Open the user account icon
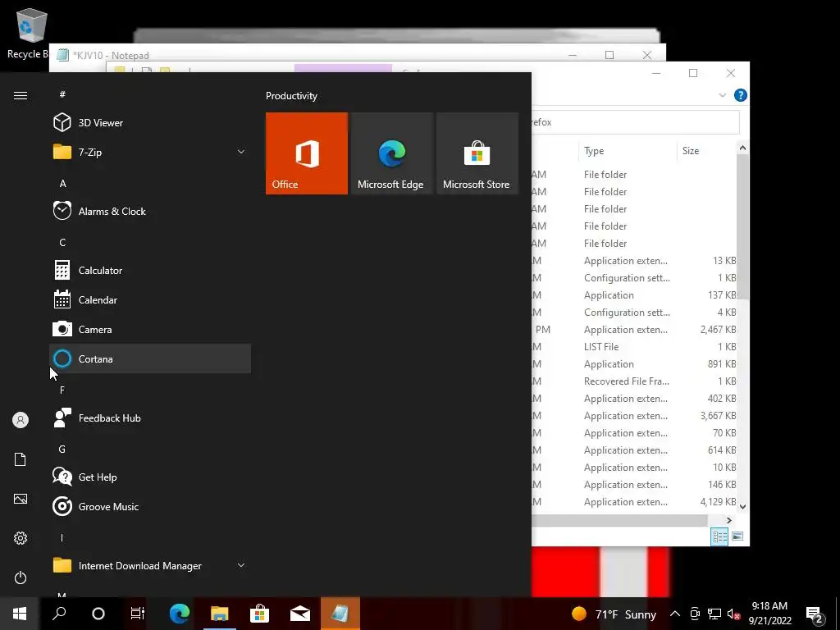 coord(21,420)
